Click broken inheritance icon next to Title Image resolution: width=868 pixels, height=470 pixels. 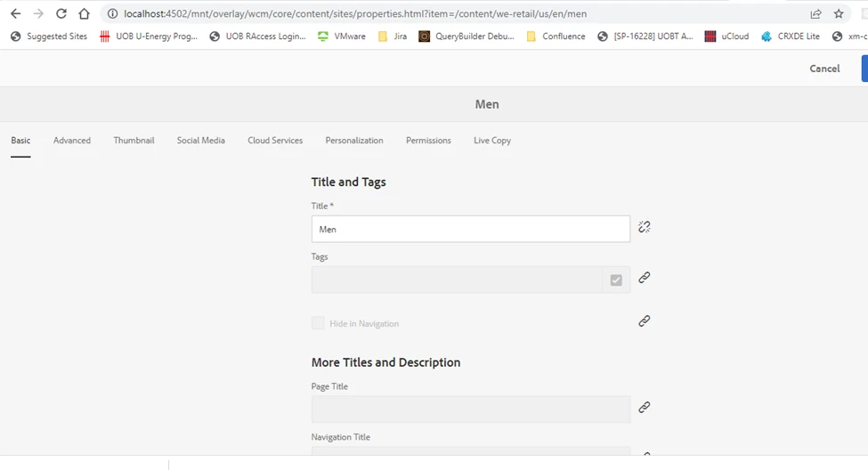tap(644, 227)
